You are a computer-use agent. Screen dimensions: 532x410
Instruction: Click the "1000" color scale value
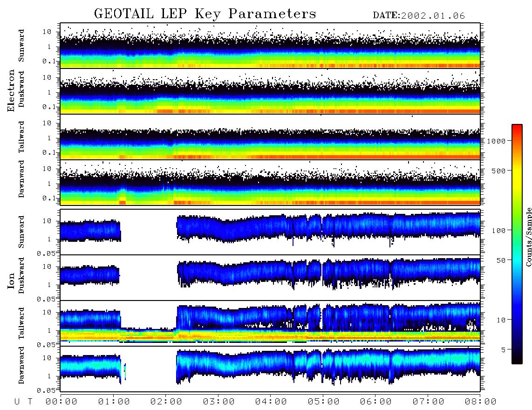(x=496, y=141)
